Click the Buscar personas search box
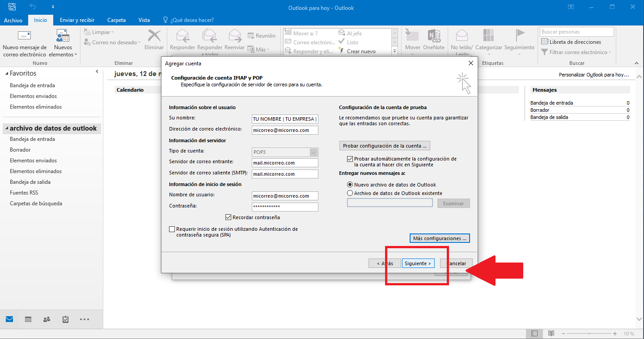The height and width of the screenshot is (339, 644). coord(577,32)
